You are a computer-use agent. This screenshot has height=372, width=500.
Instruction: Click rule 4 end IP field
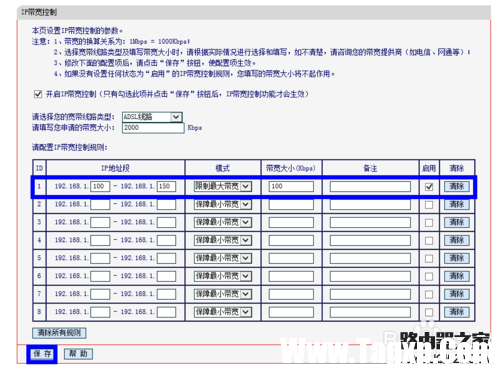[x=166, y=240]
